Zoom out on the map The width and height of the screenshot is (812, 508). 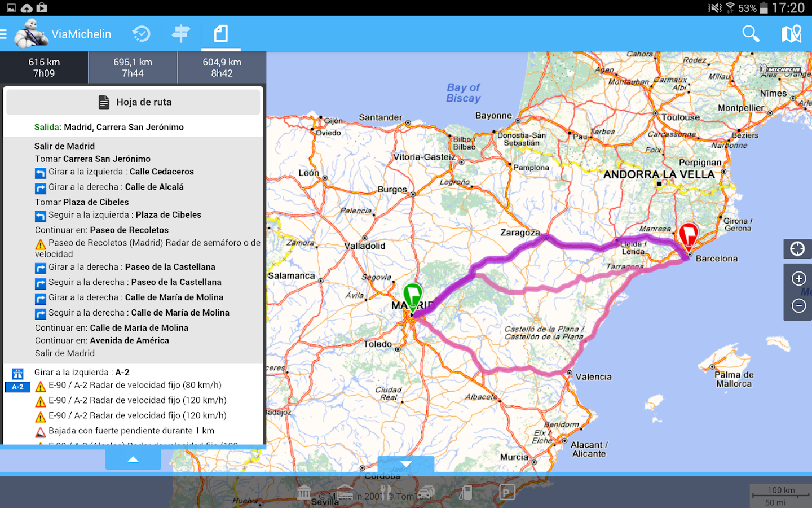click(798, 305)
